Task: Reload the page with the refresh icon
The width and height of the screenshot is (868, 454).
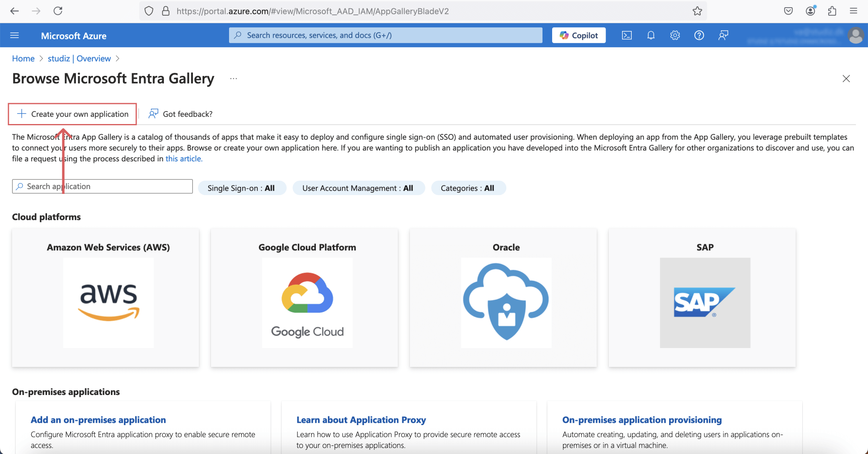Action: point(58,11)
